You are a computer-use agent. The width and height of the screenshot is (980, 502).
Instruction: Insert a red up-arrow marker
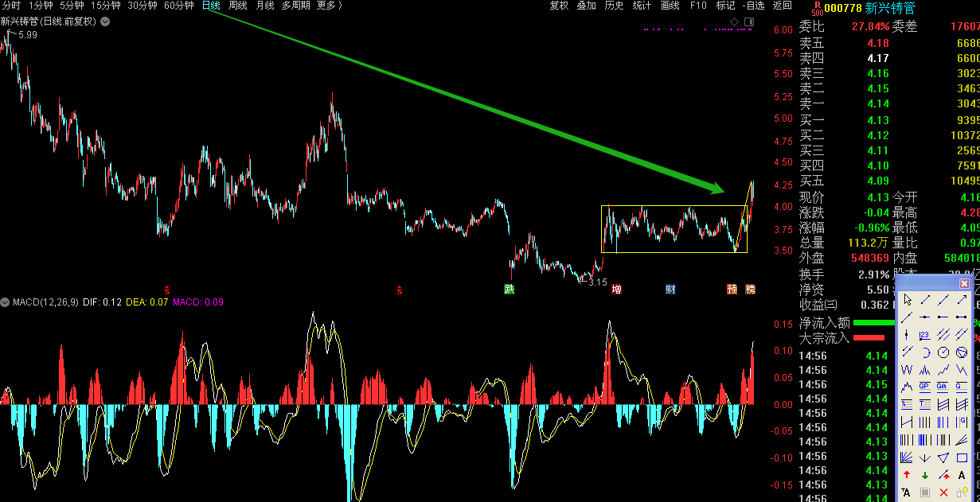[x=908, y=475]
